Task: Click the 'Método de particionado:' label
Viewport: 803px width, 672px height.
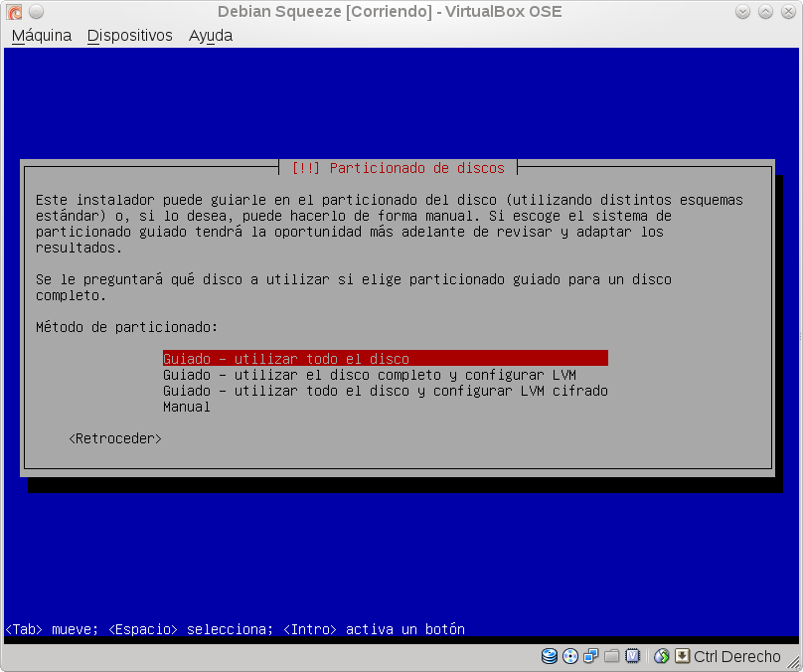Action: point(126,327)
